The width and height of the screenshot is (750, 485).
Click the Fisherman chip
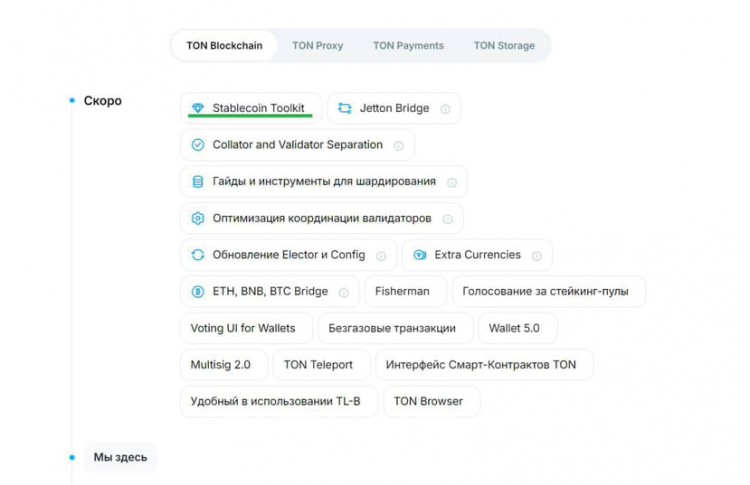406,291
